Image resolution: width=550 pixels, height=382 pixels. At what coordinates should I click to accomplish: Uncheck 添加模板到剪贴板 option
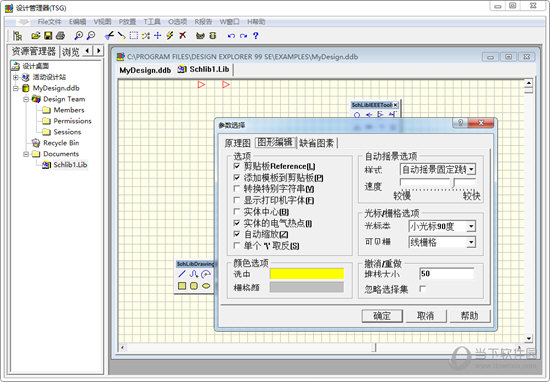237,177
